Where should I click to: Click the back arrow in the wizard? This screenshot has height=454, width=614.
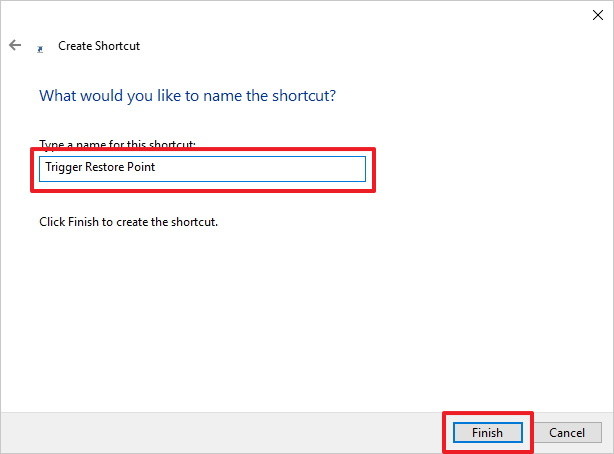15,46
